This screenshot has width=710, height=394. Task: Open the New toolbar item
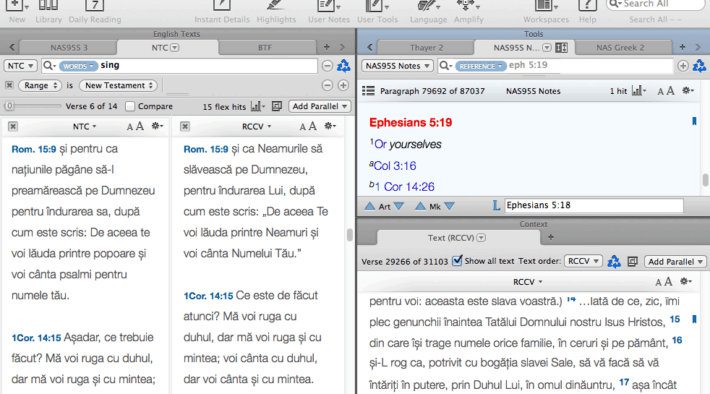click(17, 12)
